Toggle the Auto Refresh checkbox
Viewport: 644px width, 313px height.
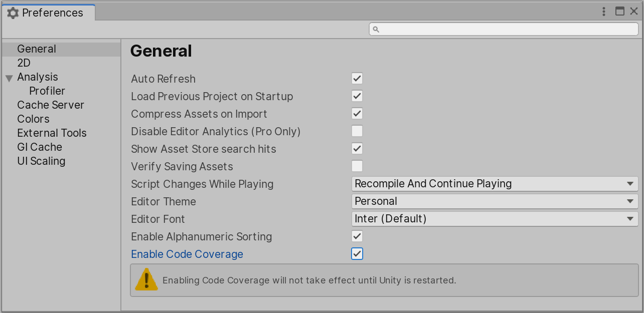click(357, 79)
